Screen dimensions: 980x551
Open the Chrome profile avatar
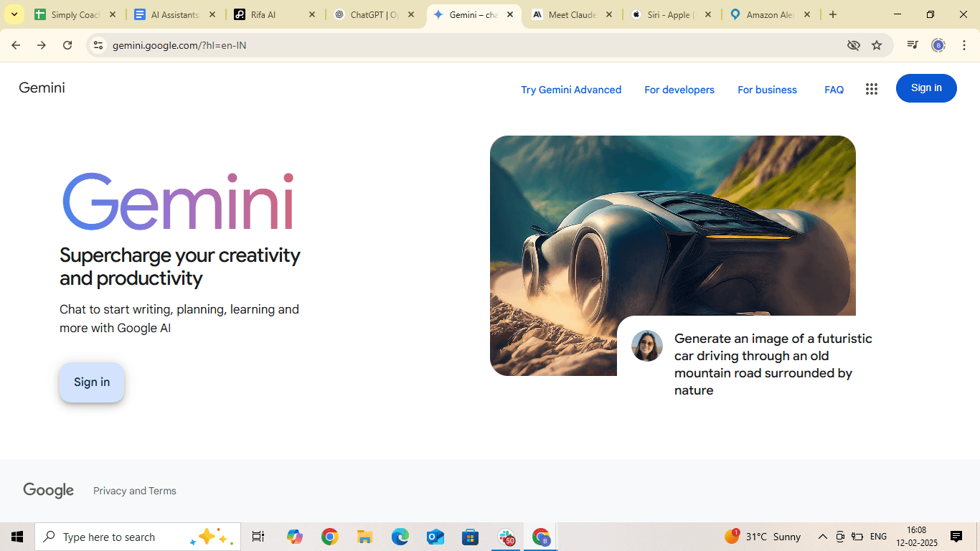tap(938, 45)
